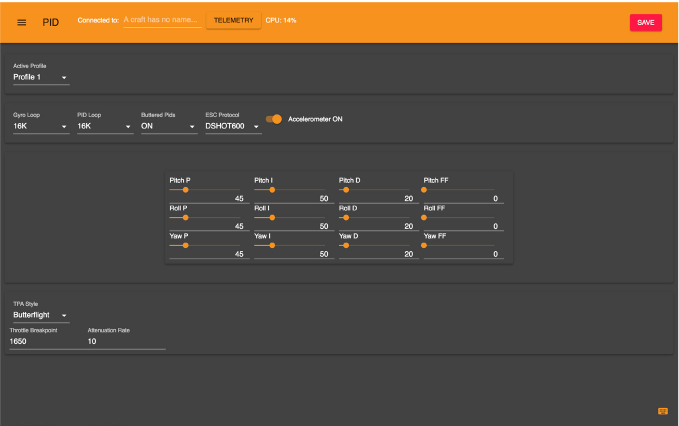Click the Yaw D slider handle

click(x=346, y=245)
